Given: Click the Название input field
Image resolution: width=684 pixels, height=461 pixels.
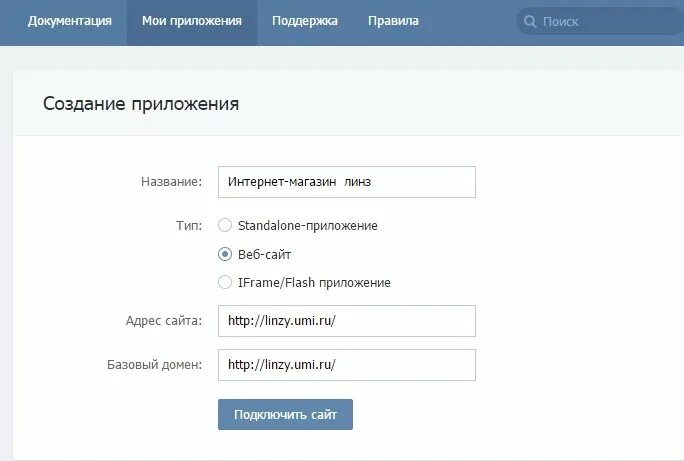Looking at the screenshot, I should coord(347,182).
